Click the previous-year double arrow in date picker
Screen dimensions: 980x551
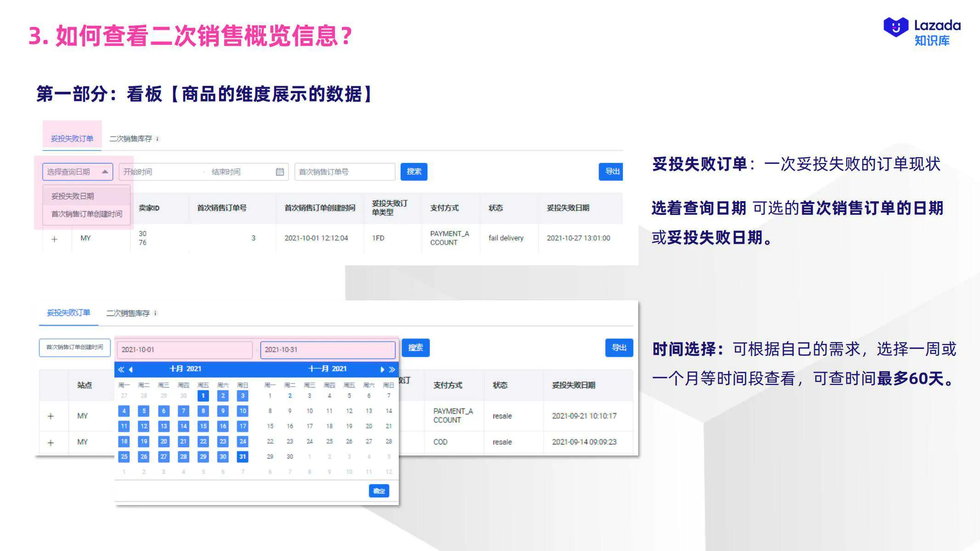121,369
